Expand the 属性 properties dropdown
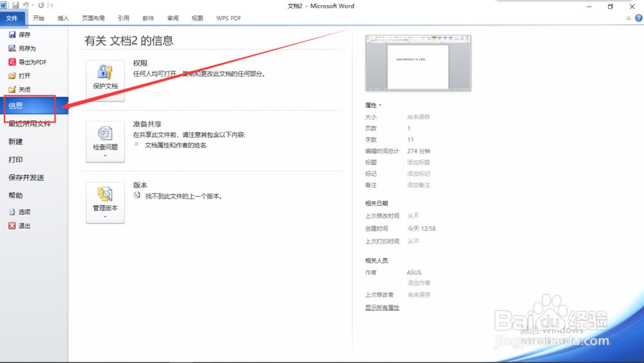Viewport: 644px width, 363px height. click(x=374, y=105)
